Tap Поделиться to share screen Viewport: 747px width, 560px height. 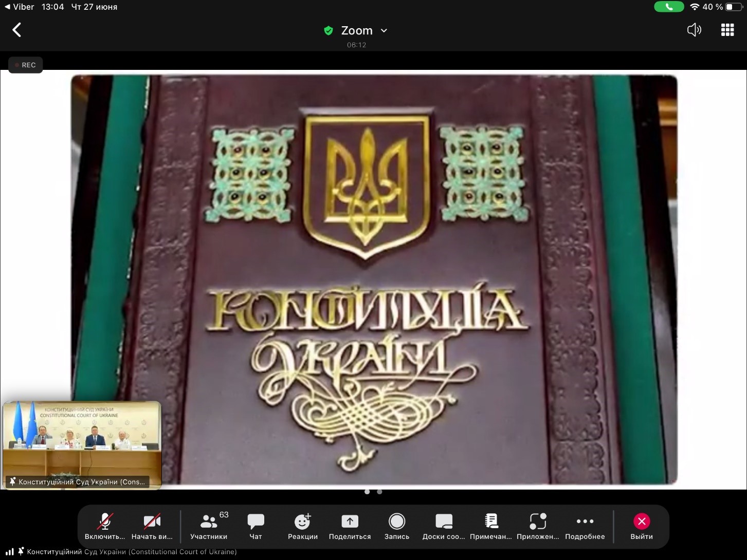pos(350,527)
